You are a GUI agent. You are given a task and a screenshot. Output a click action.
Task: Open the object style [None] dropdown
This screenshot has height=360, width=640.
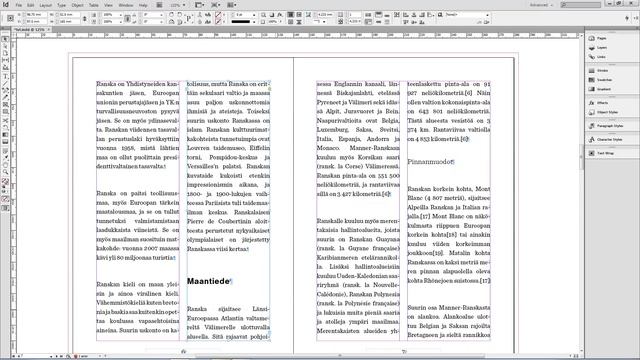tap(487, 15)
